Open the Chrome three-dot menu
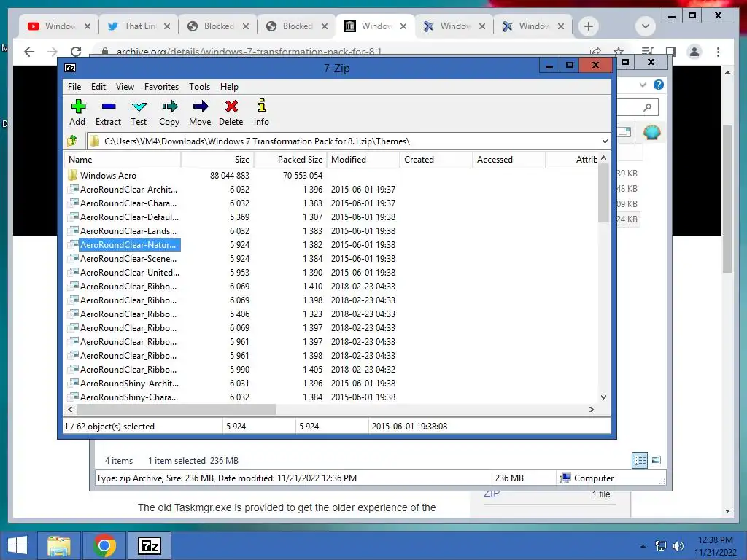The height and width of the screenshot is (560, 747). 718,52
